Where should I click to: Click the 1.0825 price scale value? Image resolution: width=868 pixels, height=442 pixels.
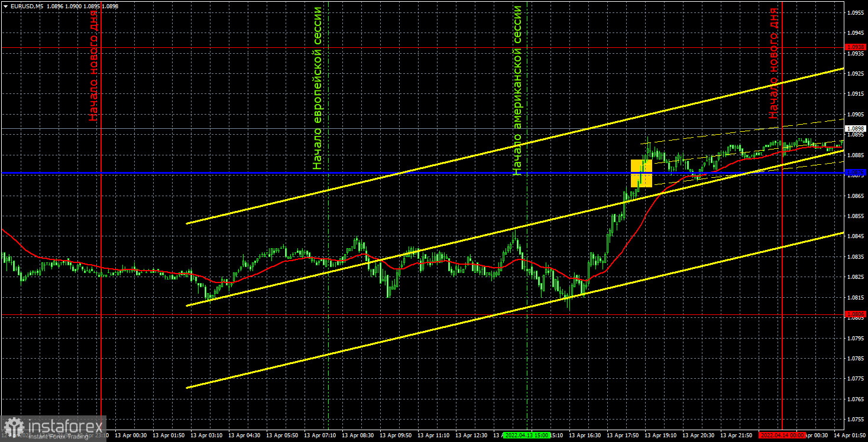click(856, 277)
